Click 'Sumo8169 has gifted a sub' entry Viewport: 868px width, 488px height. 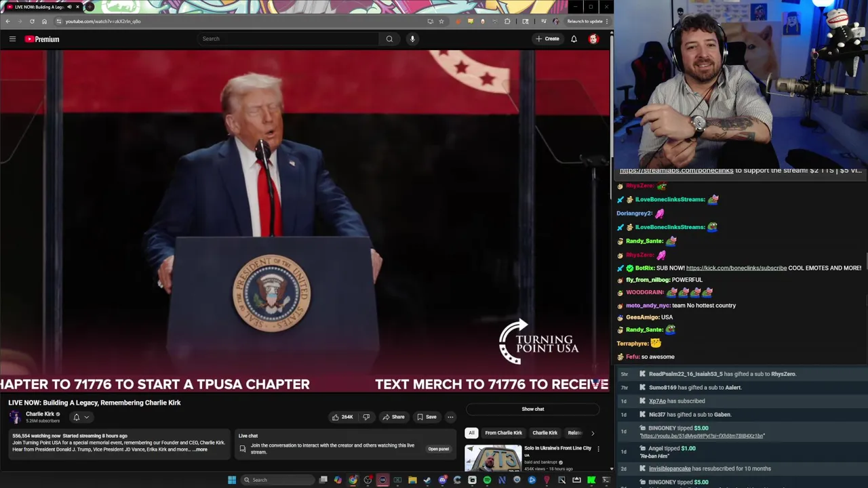(x=695, y=387)
